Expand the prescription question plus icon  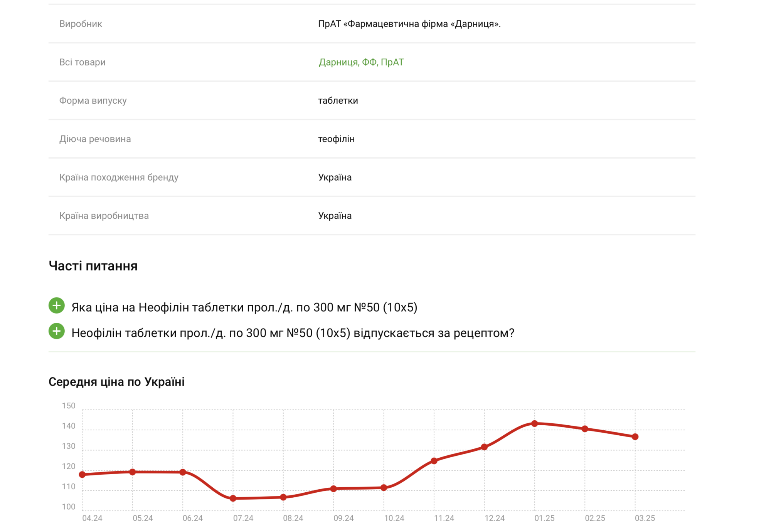click(x=56, y=331)
